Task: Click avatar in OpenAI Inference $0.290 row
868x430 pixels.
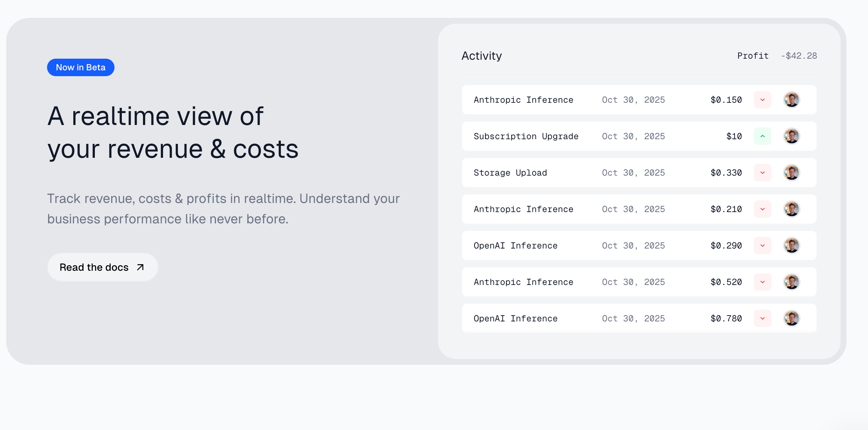Action: point(791,246)
